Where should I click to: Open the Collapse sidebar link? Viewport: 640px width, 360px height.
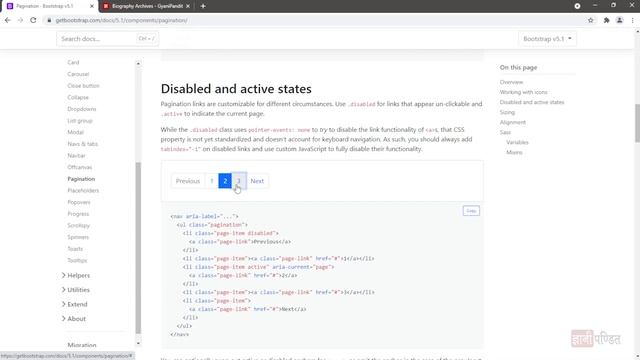(78, 97)
